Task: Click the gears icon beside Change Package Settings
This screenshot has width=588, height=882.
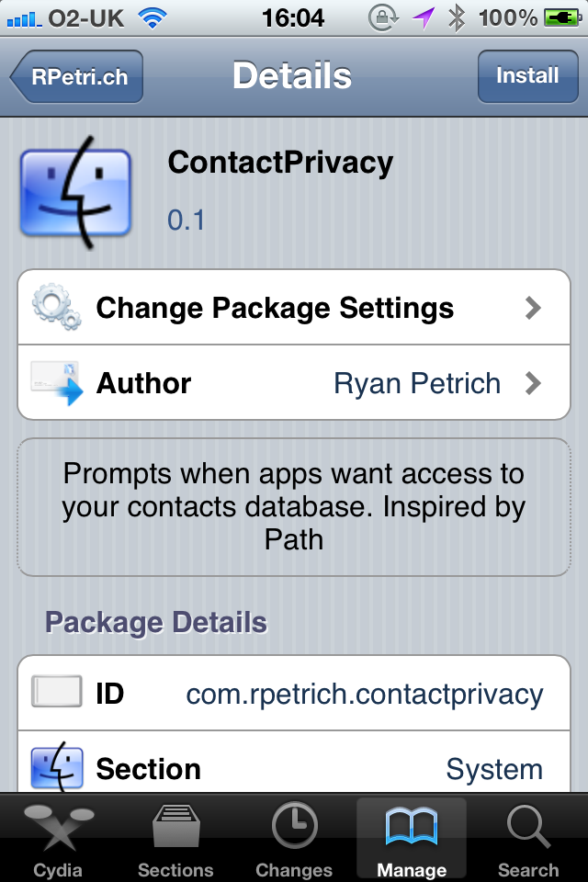Action: point(56,307)
